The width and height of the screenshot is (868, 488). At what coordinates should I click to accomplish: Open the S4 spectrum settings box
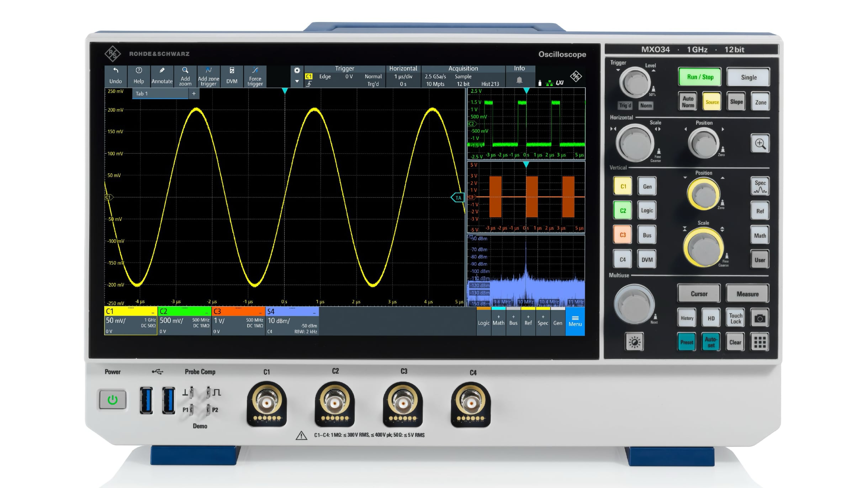[292, 321]
